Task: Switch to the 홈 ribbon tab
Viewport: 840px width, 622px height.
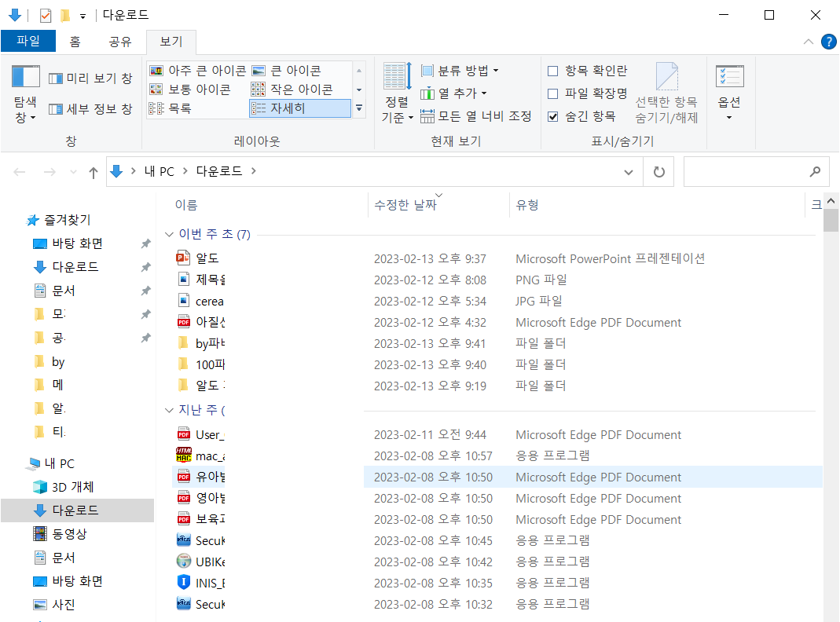Action: [x=74, y=42]
